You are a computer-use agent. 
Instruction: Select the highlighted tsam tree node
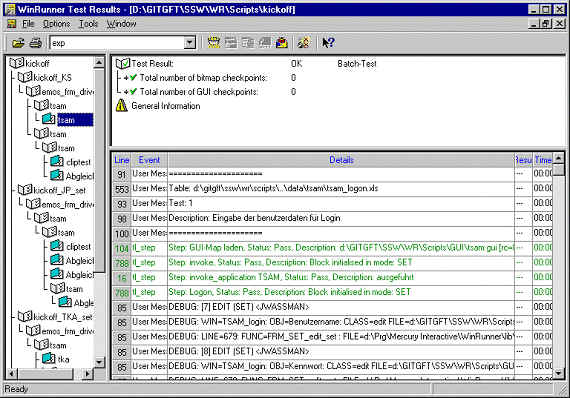[x=75, y=120]
